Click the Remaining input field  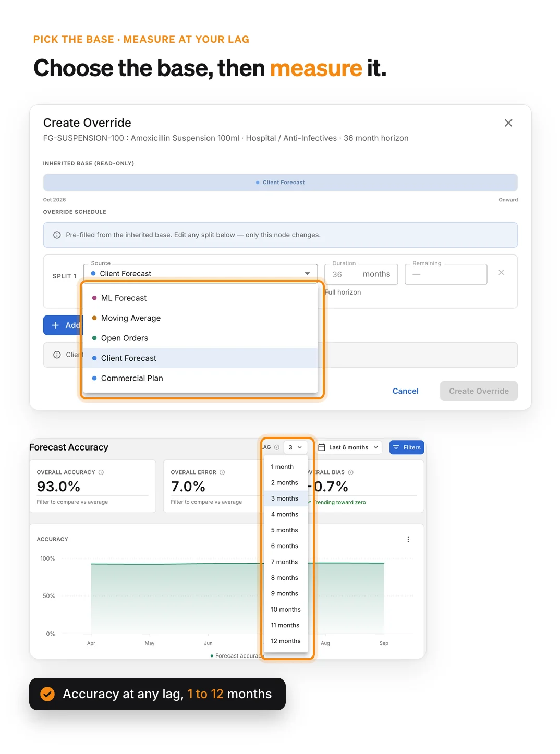coord(446,274)
